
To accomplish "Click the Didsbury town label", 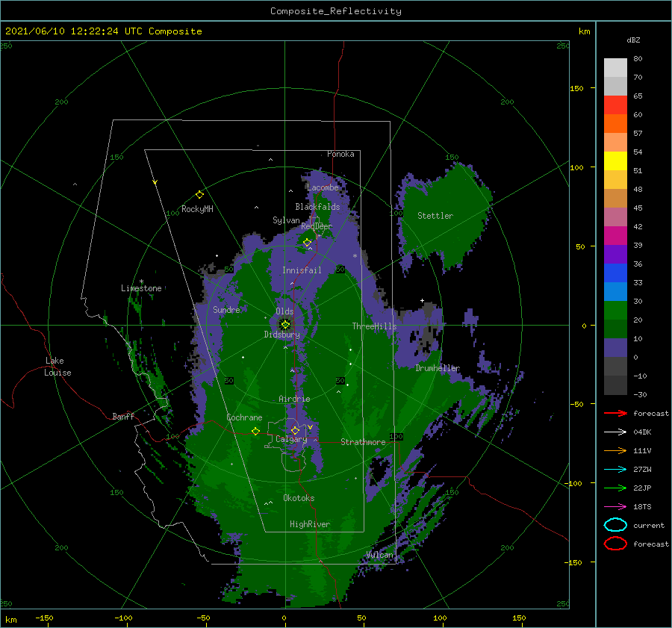I will tap(282, 335).
